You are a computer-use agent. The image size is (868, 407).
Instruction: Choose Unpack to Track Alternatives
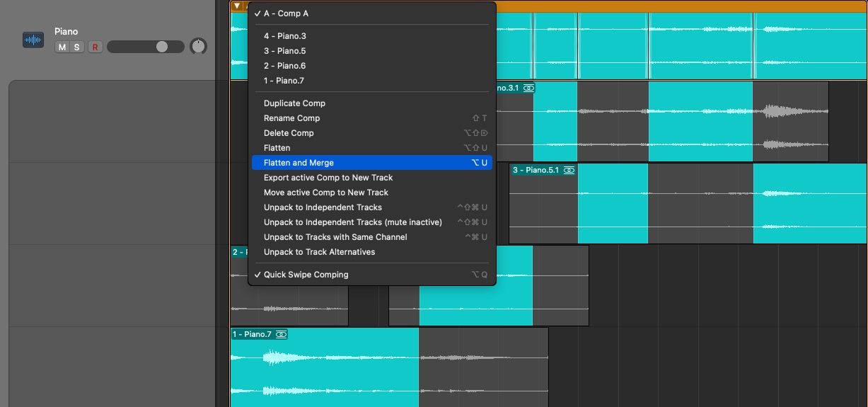point(319,252)
